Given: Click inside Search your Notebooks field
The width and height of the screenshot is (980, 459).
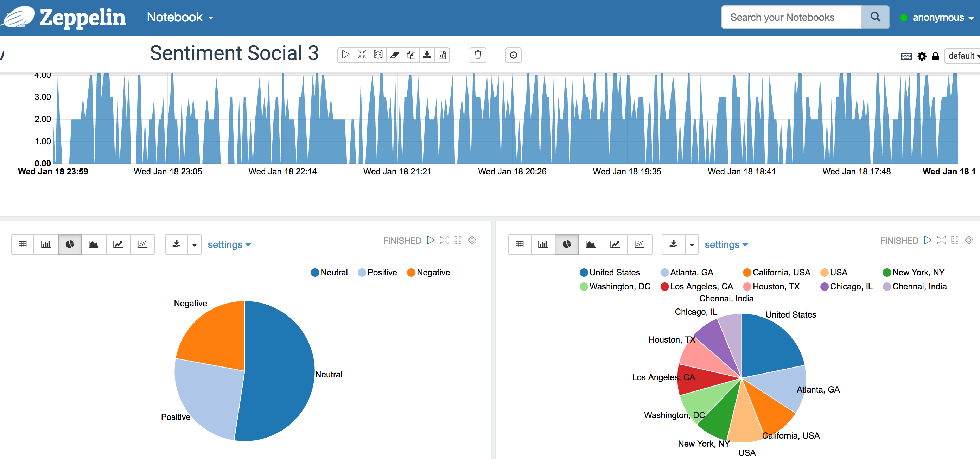Looking at the screenshot, I should click(791, 18).
